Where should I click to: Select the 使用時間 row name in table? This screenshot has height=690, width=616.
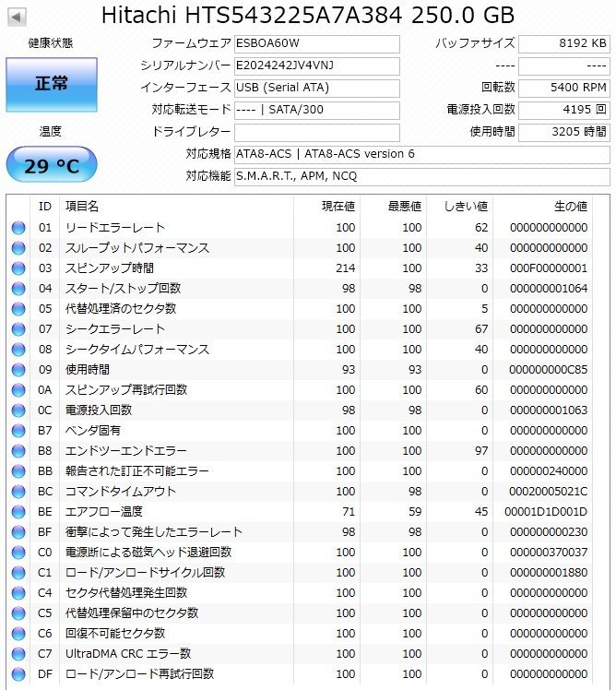click(87, 370)
